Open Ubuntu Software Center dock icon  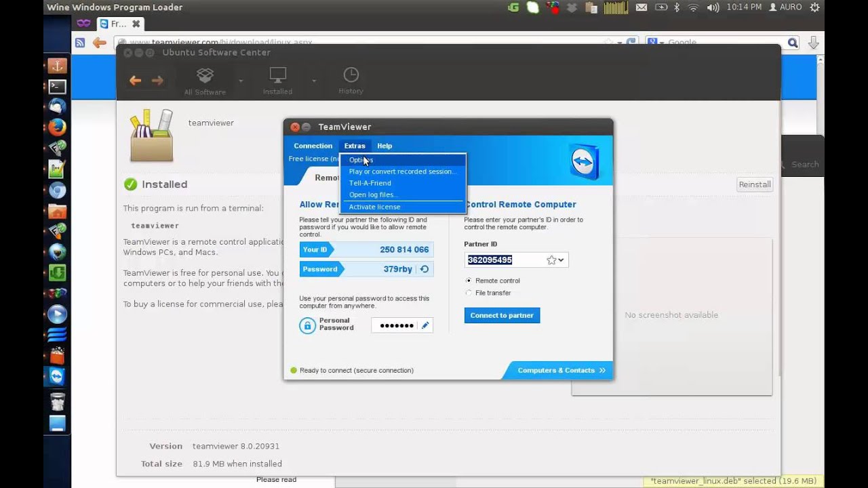click(57, 355)
